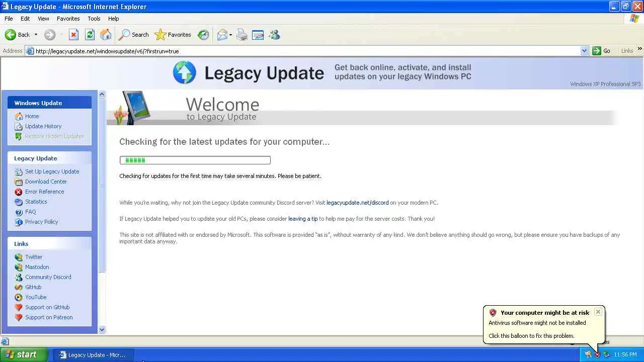Click the Update History sidebar icon
644x362 pixels.
19,126
